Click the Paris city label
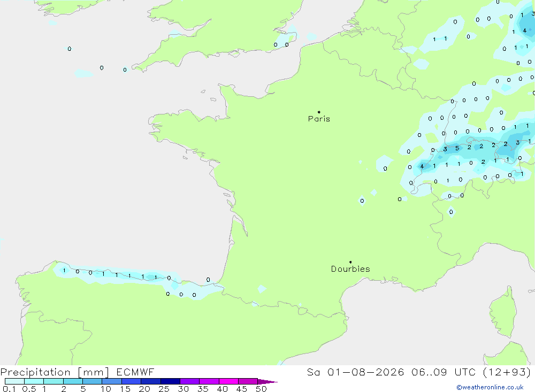 click(x=319, y=119)
